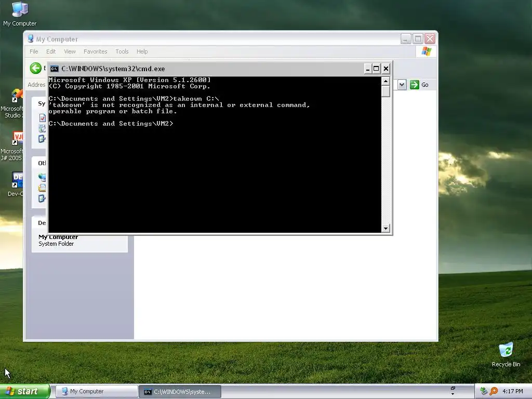532x399 pixels.
Task: Click the third System Tasks icon in sidebar
Action: [x=42, y=138]
